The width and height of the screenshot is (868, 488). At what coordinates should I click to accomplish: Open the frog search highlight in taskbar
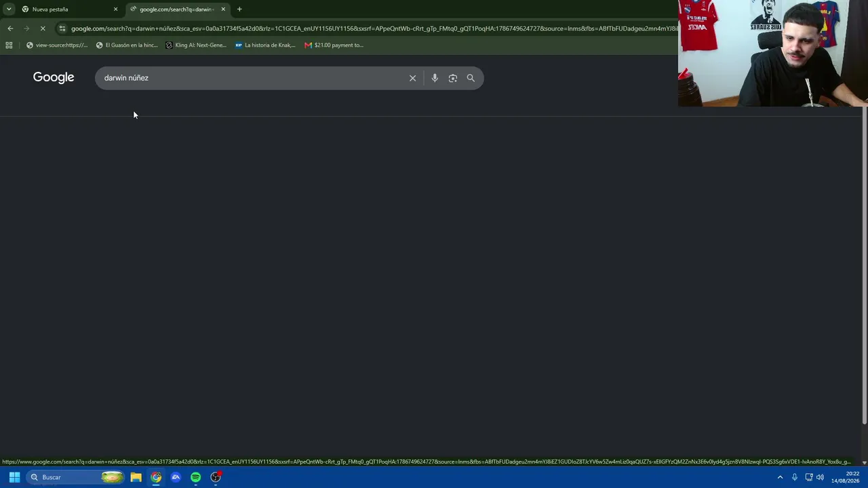click(x=112, y=477)
